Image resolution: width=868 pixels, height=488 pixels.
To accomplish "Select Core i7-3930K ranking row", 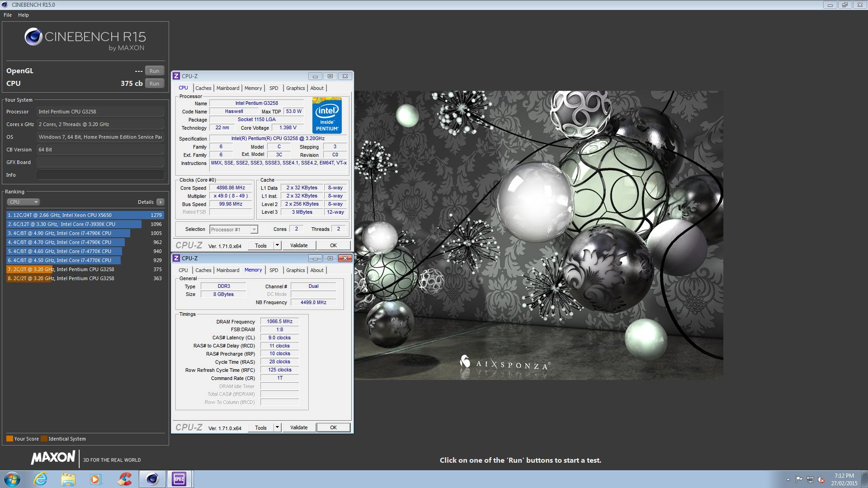I will point(85,224).
